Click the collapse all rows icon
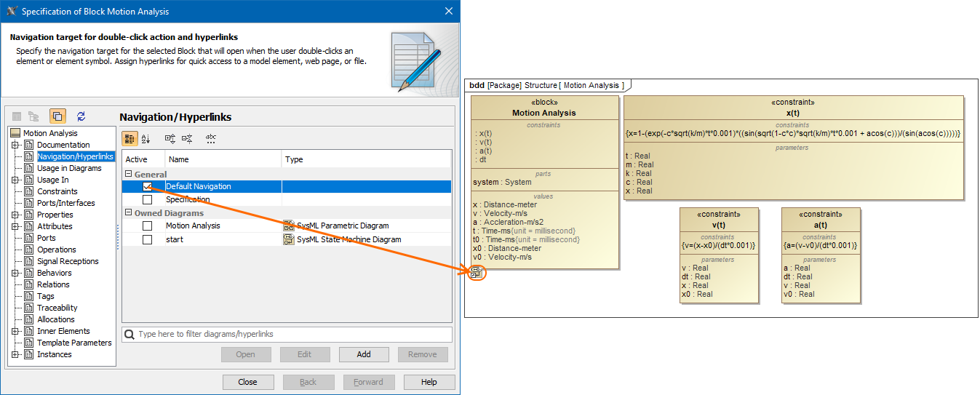This screenshot has width=980, height=395. coord(187,139)
